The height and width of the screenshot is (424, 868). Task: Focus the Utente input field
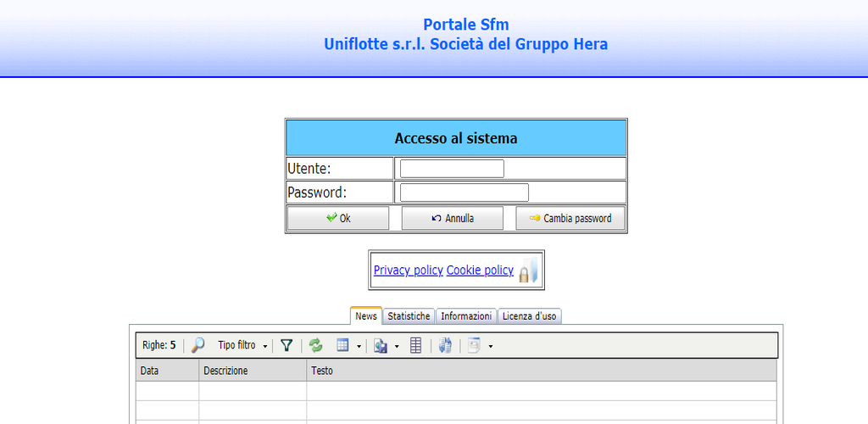(452, 168)
